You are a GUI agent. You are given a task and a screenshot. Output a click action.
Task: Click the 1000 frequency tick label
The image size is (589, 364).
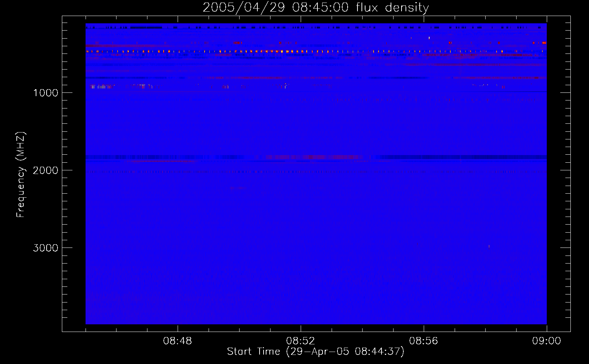(x=46, y=93)
